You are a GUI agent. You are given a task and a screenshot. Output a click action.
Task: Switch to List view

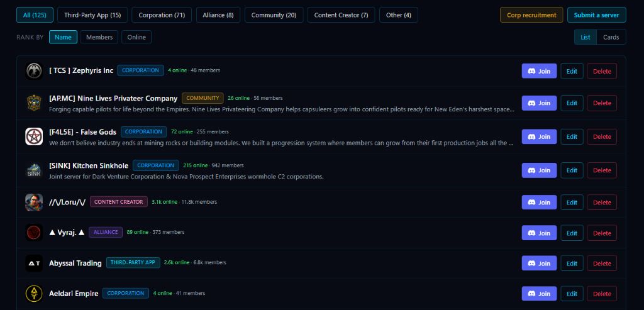(x=586, y=37)
